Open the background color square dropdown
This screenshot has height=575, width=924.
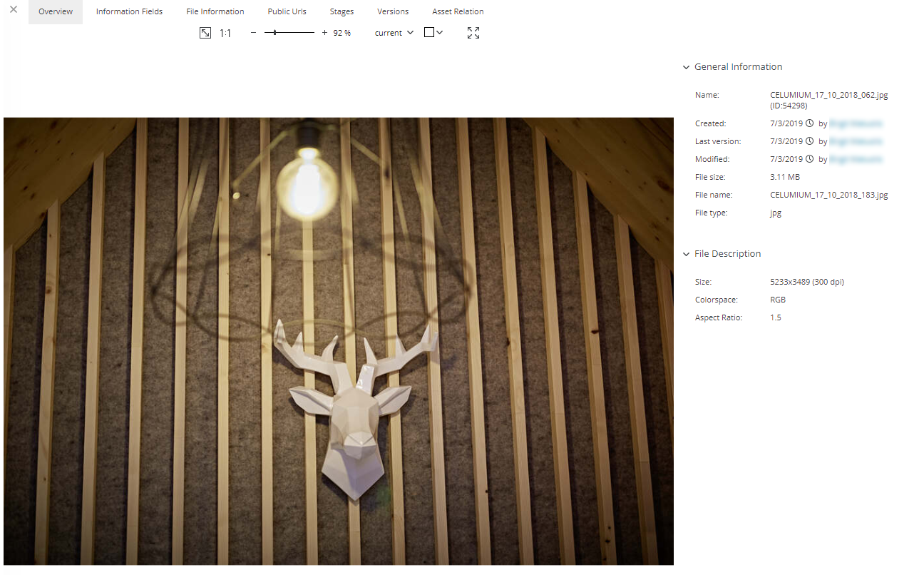click(x=433, y=33)
